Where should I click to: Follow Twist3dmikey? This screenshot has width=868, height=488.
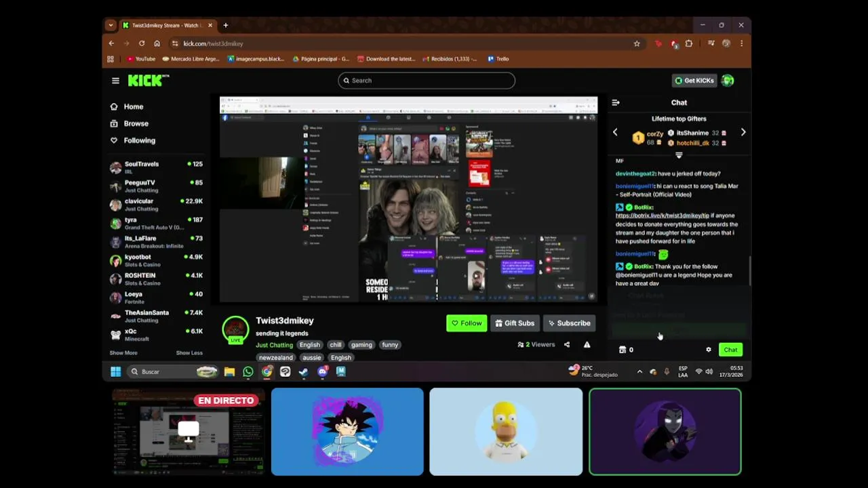[466, 323]
